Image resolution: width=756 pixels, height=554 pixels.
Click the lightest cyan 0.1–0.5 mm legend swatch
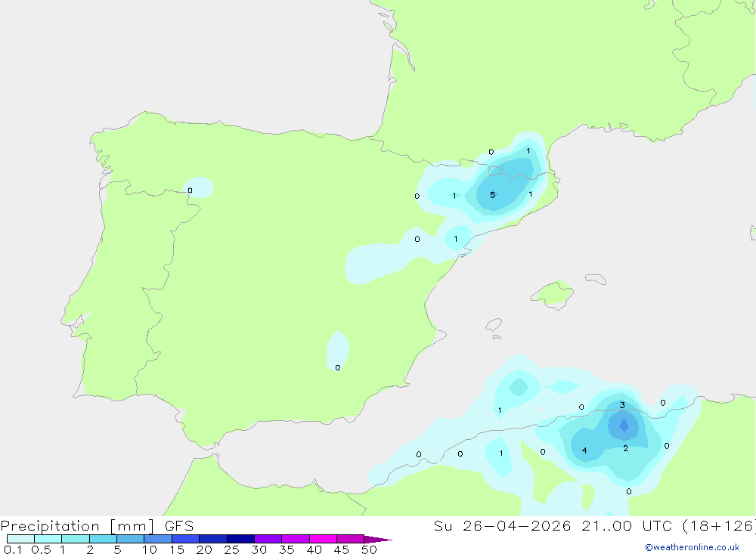20,539
